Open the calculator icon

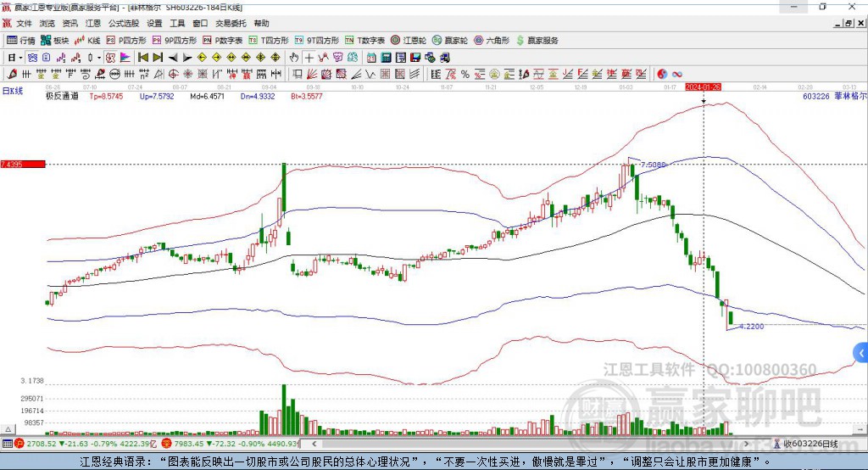386,58
